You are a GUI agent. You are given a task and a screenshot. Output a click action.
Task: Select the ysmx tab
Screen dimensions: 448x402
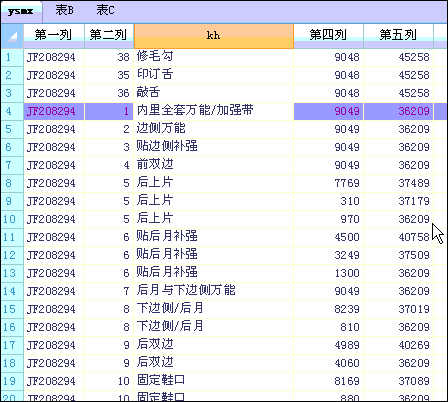coord(21,12)
